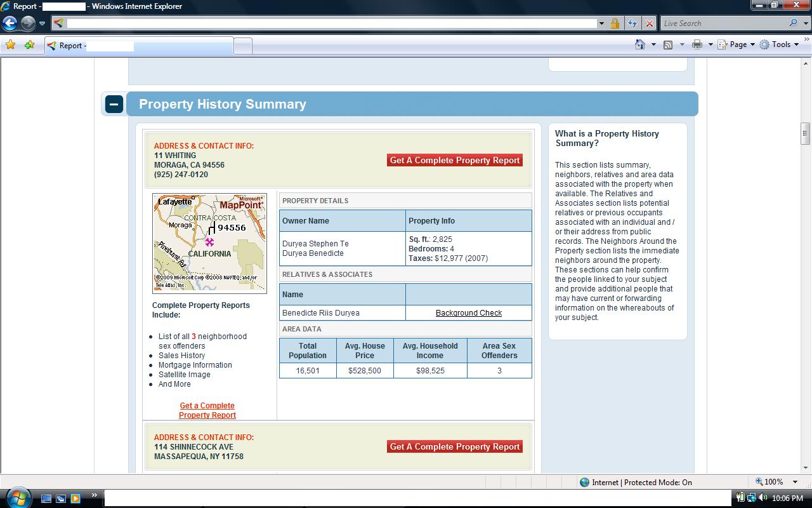This screenshot has height=508, width=812.
Task: Stop loading with the red X icon
Action: [x=649, y=23]
